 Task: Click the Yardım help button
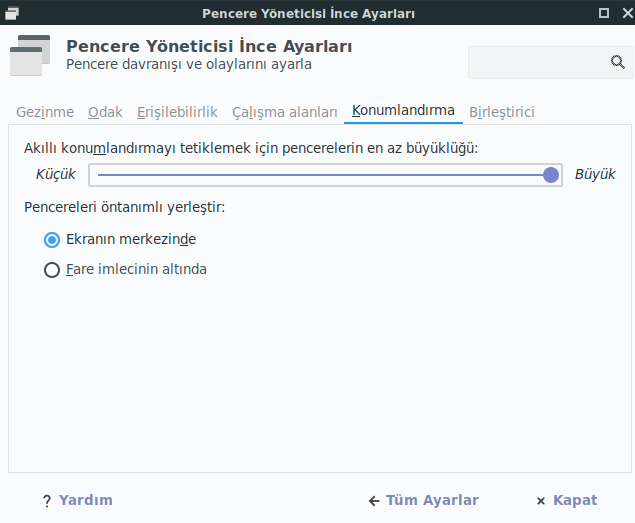(78, 500)
